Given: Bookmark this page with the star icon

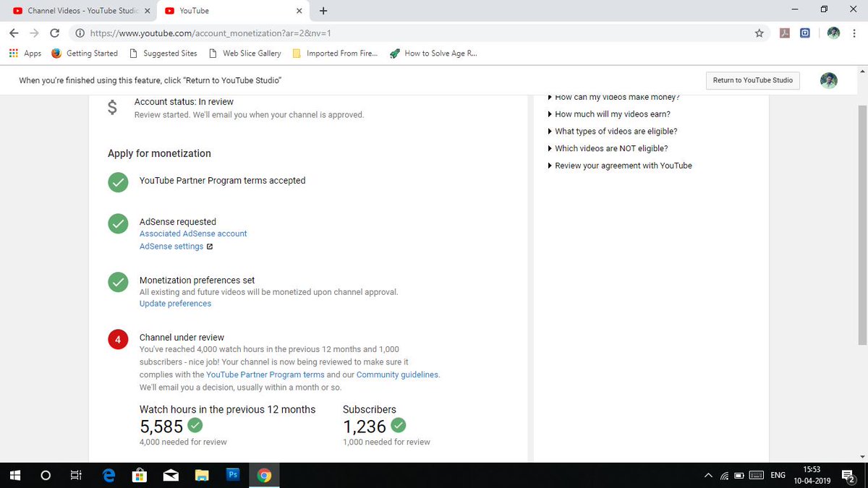Looking at the screenshot, I should pyautogui.click(x=759, y=33).
